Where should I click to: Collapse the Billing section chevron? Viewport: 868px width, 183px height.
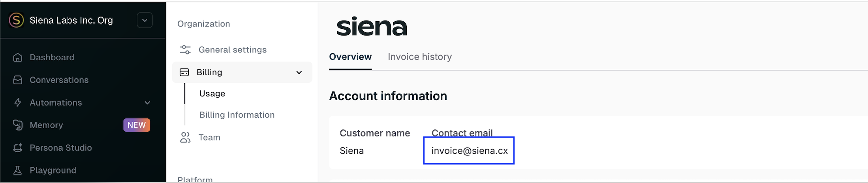(299, 73)
